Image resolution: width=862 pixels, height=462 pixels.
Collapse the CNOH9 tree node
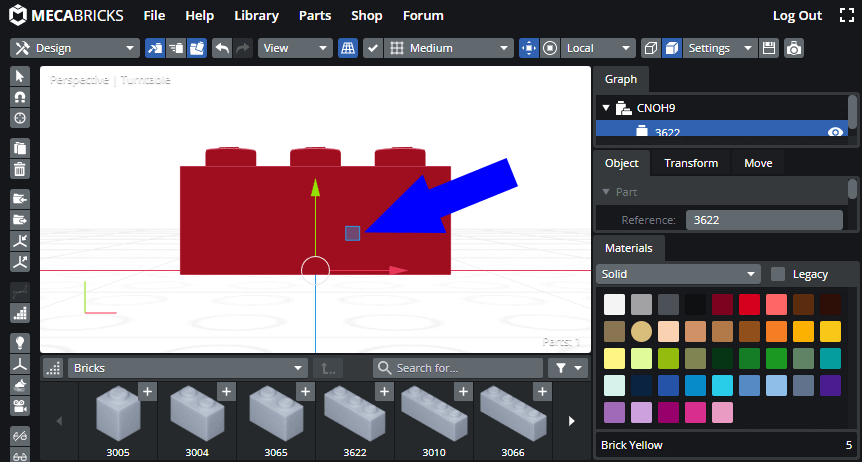tap(604, 108)
